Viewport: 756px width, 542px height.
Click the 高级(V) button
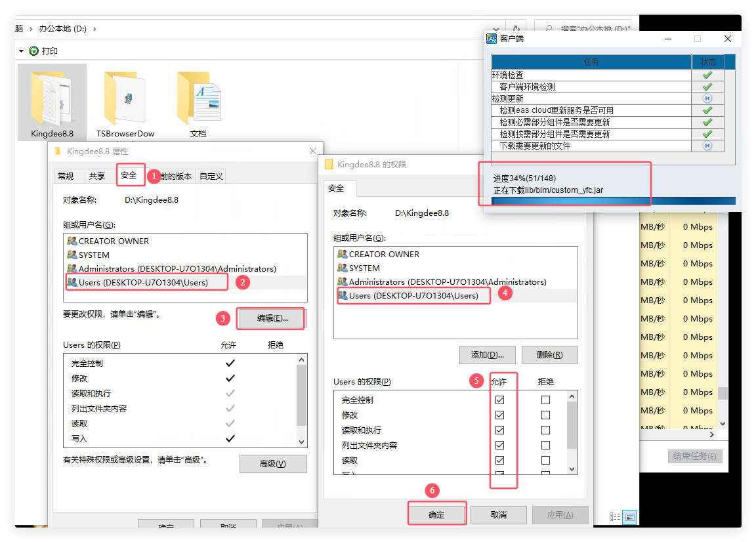273,464
